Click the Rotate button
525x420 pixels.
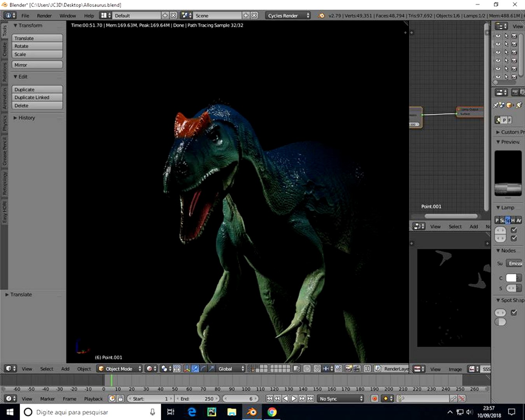(37, 46)
